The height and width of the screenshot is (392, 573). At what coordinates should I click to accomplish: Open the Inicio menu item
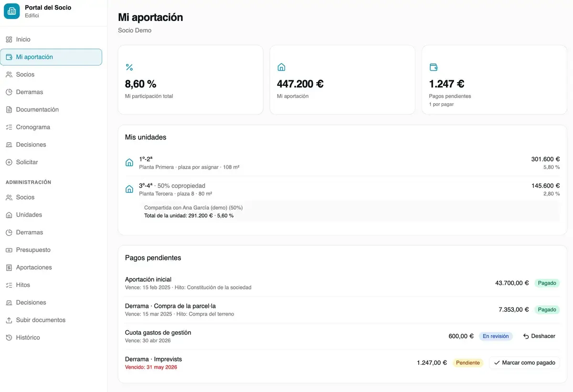pos(51,40)
